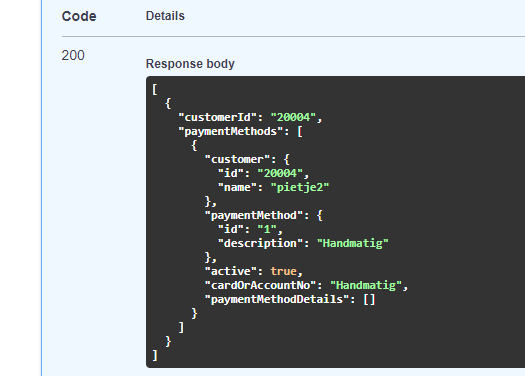
Task: Click the Code column header
Action: tap(79, 16)
